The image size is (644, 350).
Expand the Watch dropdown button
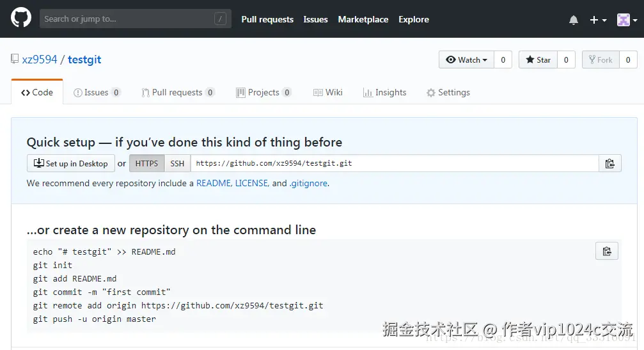click(x=467, y=60)
